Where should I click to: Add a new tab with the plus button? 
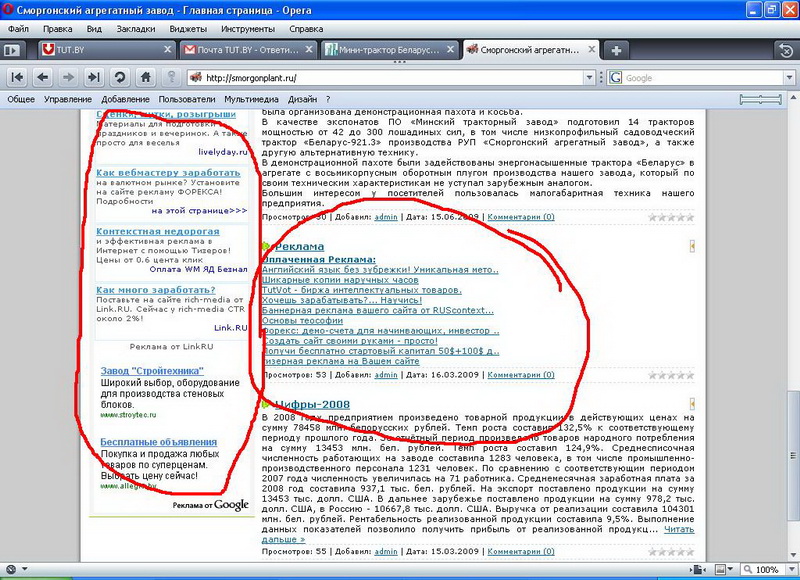pos(616,50)
